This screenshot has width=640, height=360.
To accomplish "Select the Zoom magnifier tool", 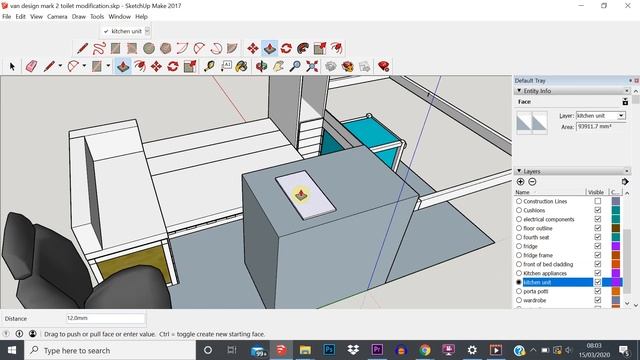I will 295,66.
